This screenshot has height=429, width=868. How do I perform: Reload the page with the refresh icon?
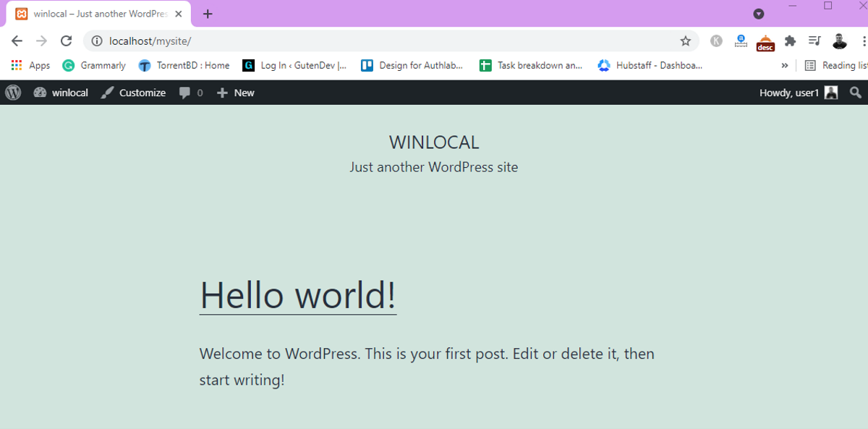click(x=67, y=41)
